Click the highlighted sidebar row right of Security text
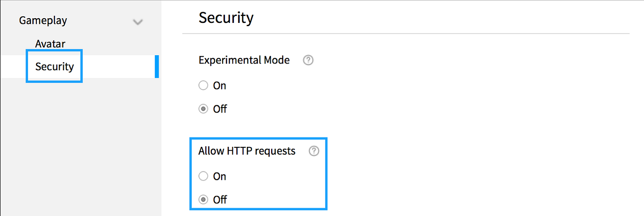This screenshot has width=644, height=216. [117, 66]
